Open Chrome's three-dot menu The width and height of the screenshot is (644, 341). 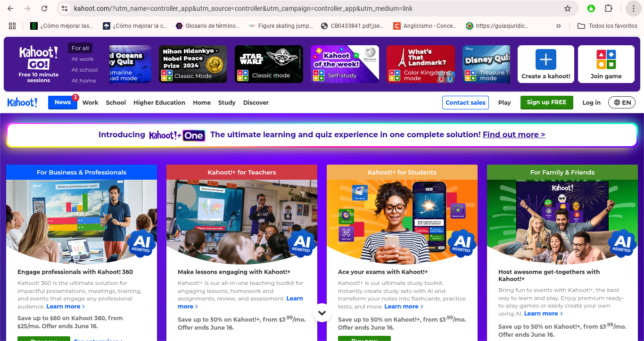pyautogui.click(x=633, y=8)
